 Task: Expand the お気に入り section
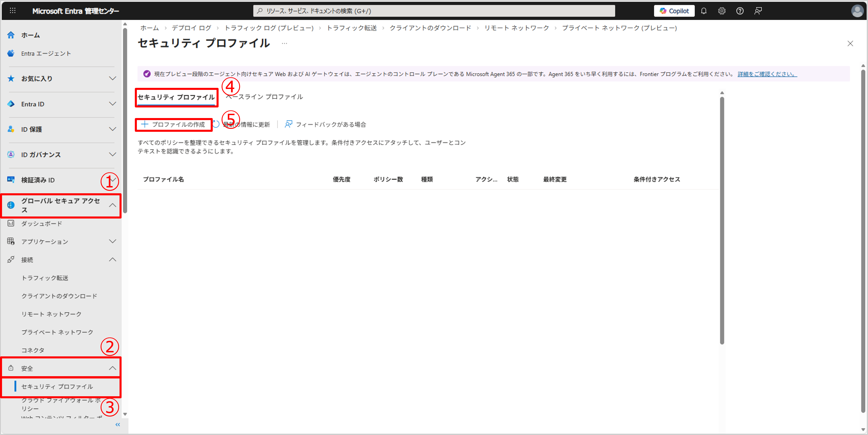pyautogui.click(x=113, y=79)
